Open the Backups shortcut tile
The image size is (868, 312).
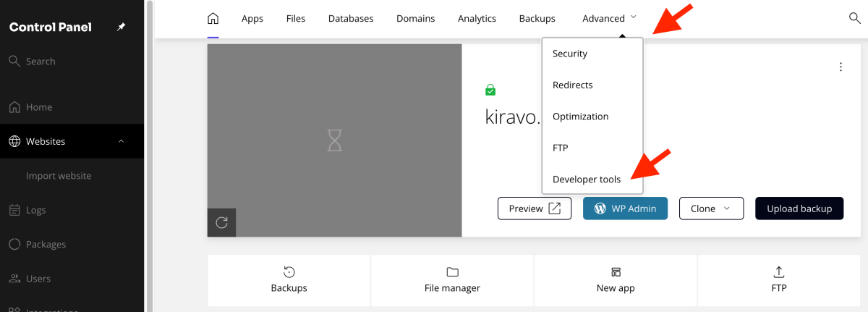point(289,279)
